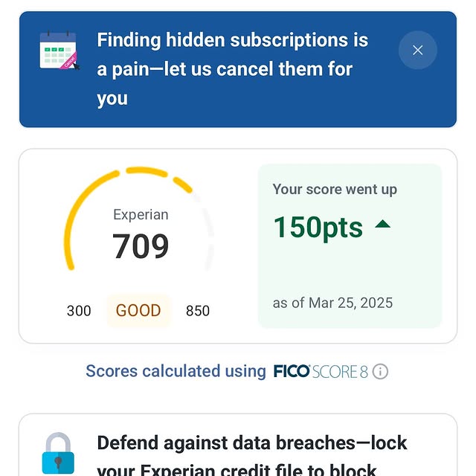Image resolution: width=476 pixels, height=476 pixels.
Task: Select the Experian label above the score
Action: [141, 215]
